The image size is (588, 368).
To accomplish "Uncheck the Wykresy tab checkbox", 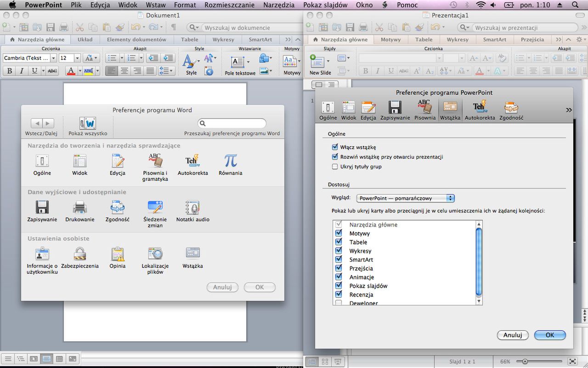I will [x=339, y=251].
